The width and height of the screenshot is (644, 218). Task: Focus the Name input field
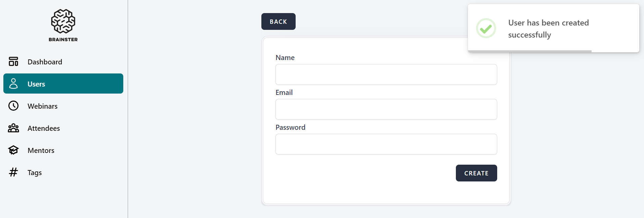point(386,74)
